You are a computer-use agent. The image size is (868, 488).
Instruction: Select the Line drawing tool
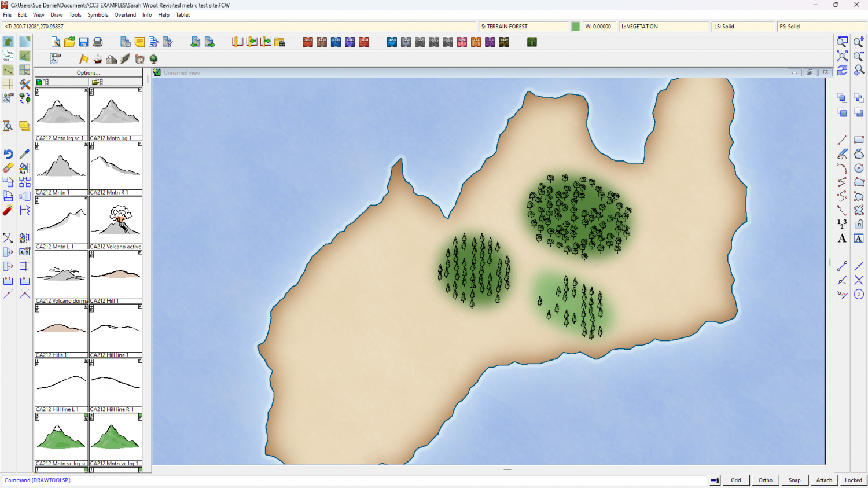tap(842, 140)
